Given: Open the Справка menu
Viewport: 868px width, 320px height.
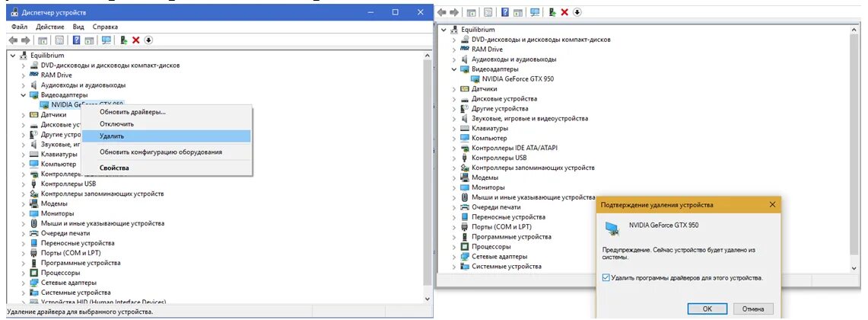Looking at the screenshot, I should tap(105, 27).
